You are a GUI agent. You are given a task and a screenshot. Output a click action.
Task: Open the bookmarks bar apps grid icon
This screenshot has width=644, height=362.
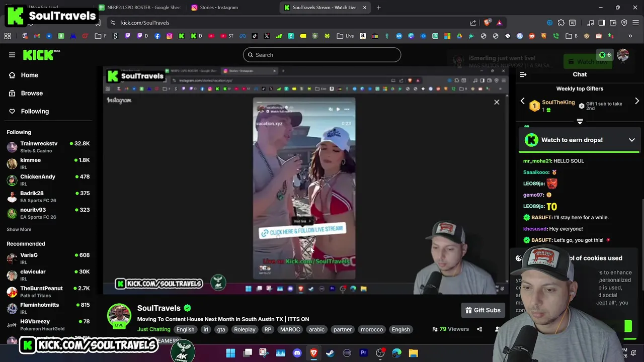(8, 36)
